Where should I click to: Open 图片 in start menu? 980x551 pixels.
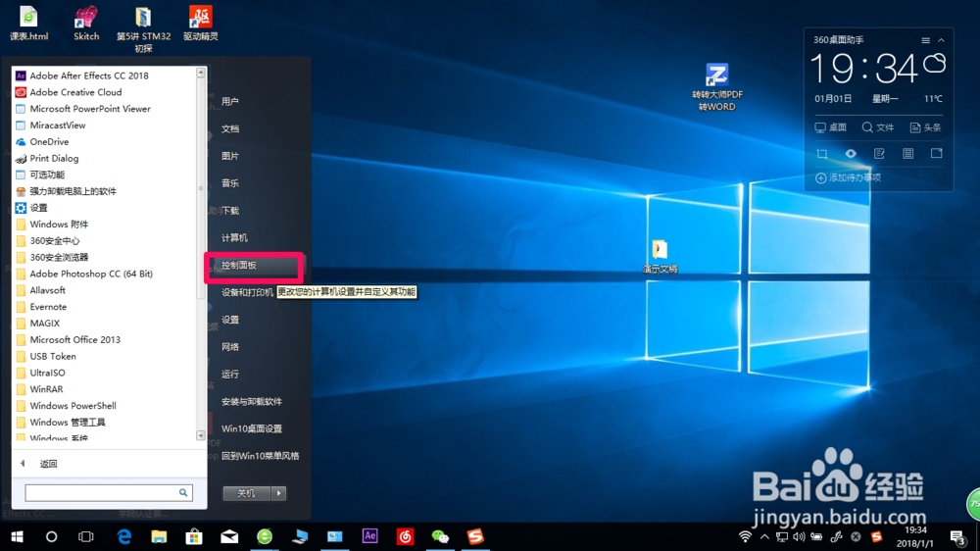230,156
